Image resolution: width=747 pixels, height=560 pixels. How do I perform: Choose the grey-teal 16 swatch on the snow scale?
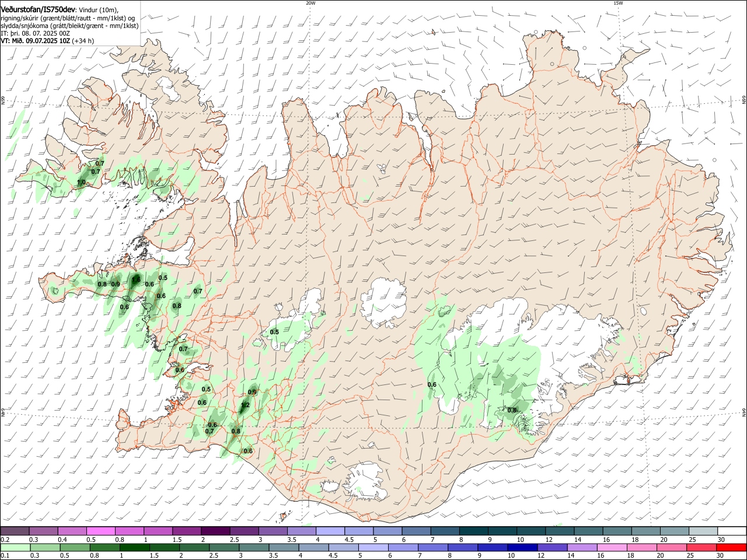coord(617,531)
